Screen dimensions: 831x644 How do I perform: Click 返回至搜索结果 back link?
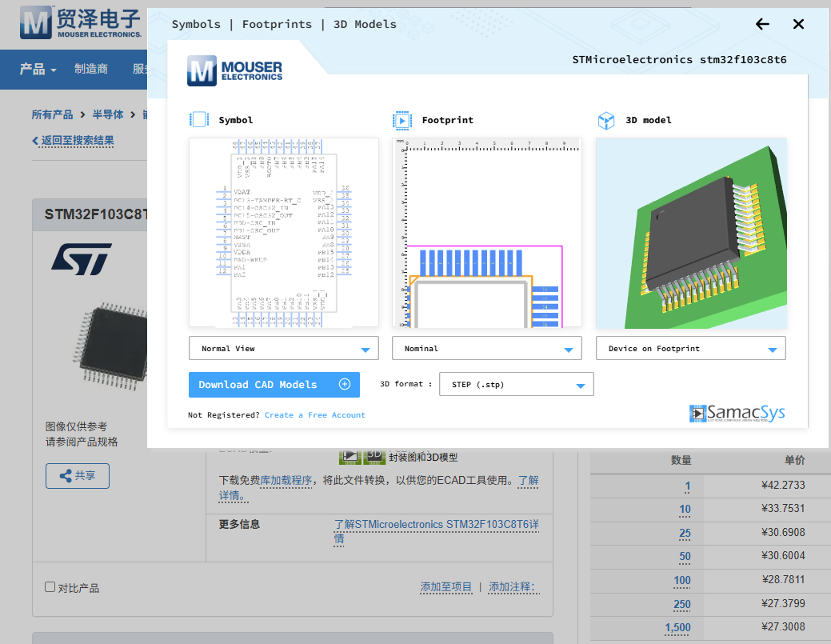click(x=73, y=141)
